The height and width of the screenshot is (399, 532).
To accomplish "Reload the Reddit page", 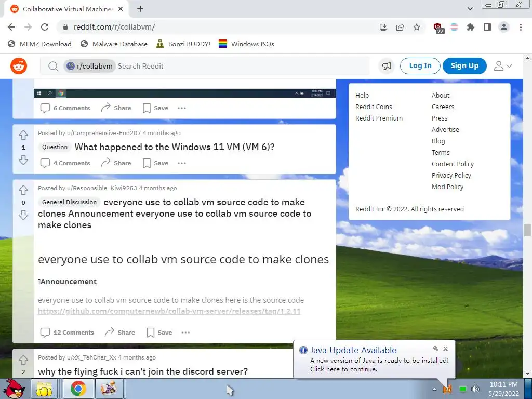I will click(45, 27).
